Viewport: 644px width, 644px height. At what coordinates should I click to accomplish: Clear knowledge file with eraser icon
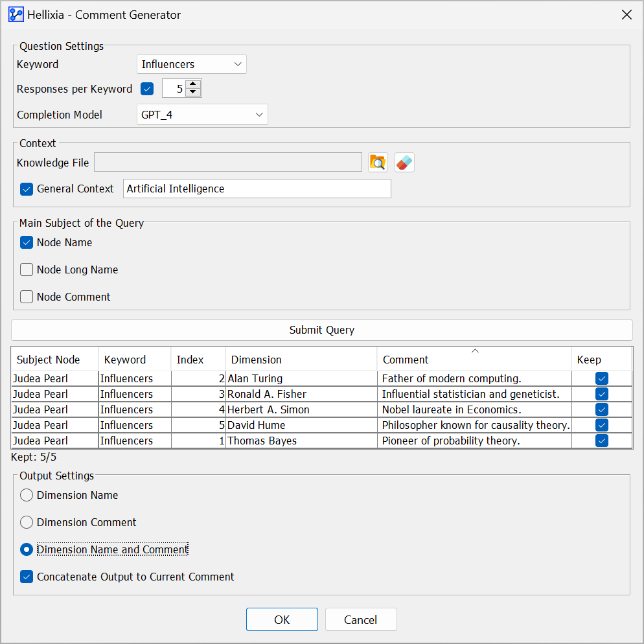[x=404, y=163]
